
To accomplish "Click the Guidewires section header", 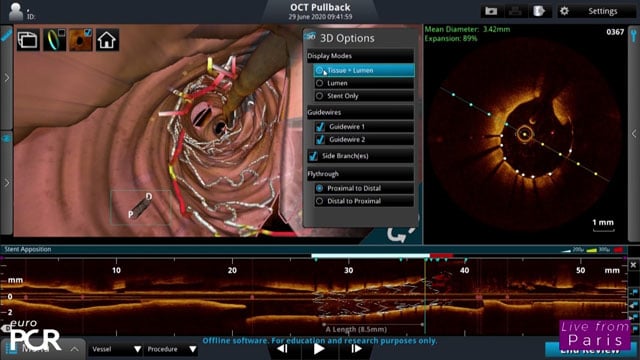I will point(360,112).
